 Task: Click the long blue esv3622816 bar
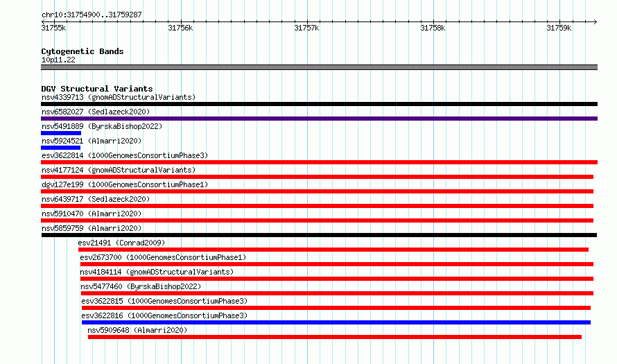[x=336, y=322]
